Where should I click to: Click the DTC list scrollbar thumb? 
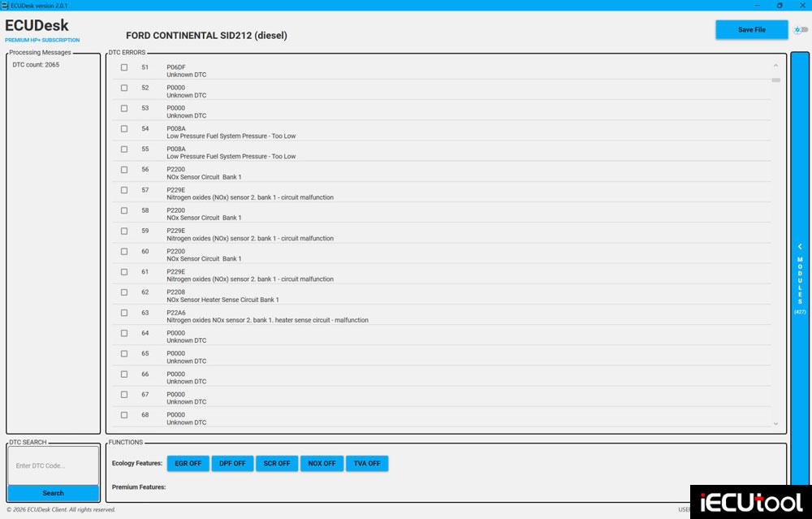point(775,80)
